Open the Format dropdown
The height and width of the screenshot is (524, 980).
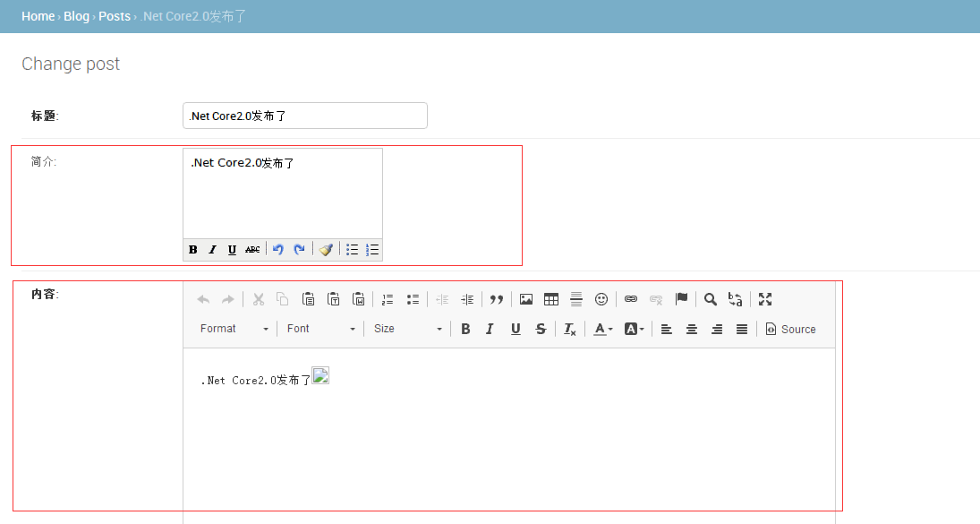coord(234,329)
